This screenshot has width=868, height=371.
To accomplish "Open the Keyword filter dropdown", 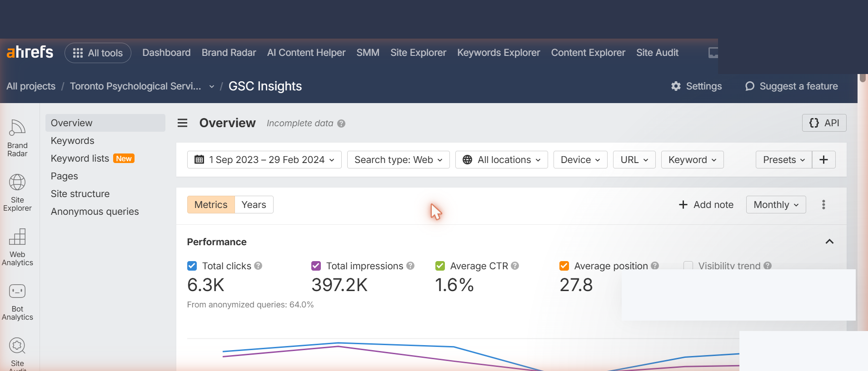I will click(x=693, y=160).
